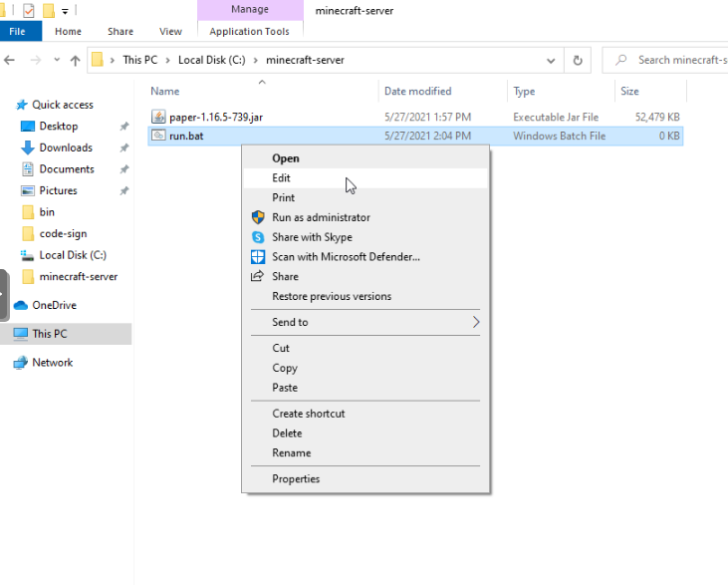This screenshot has width=728, height=585.
Task: Open Quick access in the navigation pane
Action: (x=63, y=105)
